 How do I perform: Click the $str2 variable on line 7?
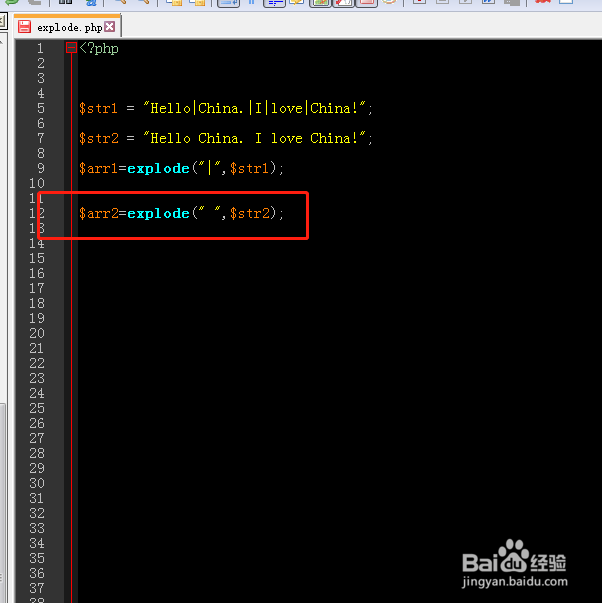(99, 138)
